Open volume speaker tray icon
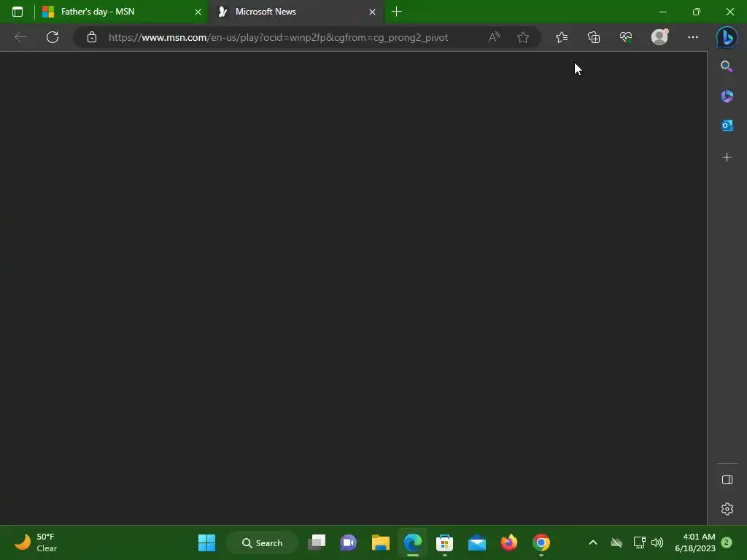The width and height of the screenshot is (747, 560). click(x=657, y=542)
